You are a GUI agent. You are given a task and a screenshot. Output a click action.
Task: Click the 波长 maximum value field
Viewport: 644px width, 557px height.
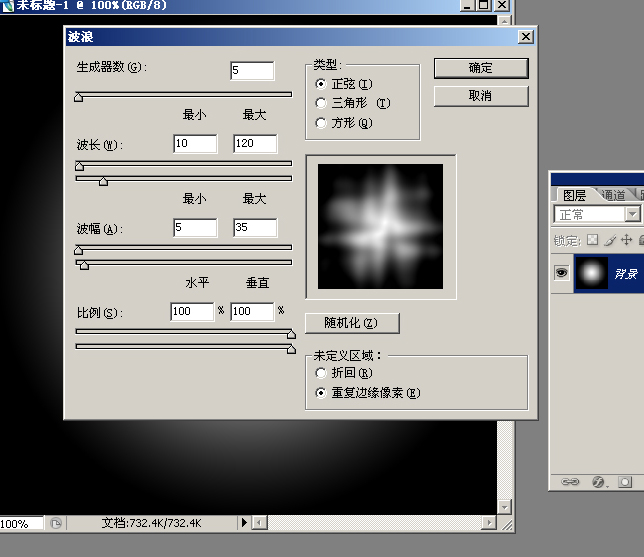pos(255,143)
